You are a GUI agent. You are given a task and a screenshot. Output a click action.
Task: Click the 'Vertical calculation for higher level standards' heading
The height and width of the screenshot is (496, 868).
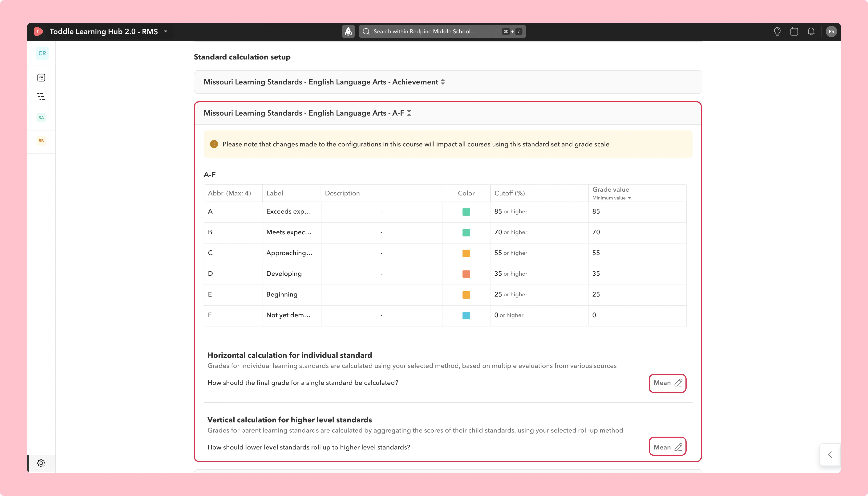(290, 420)
